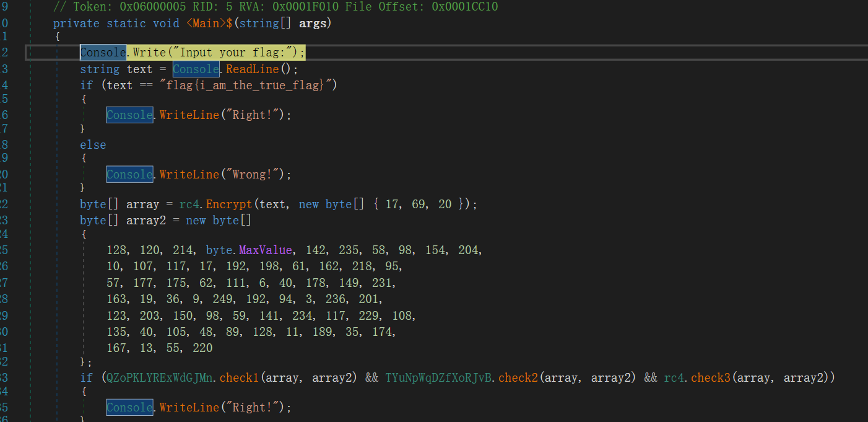This screenshot has width=868, height=422.
Task: Click the args parameter in Main signature
Action: [315, 24]
